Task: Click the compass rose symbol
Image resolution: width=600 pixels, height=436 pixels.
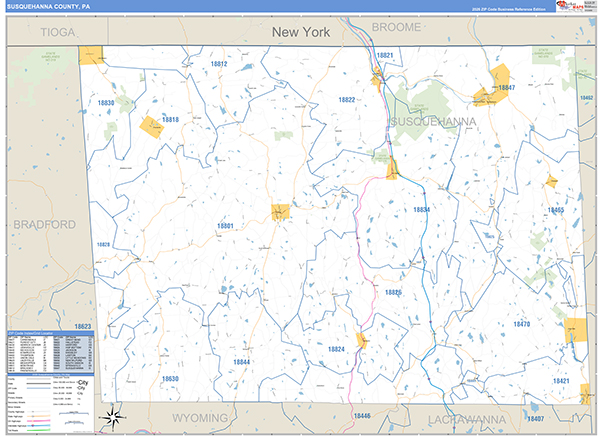Action: point(112,417)
